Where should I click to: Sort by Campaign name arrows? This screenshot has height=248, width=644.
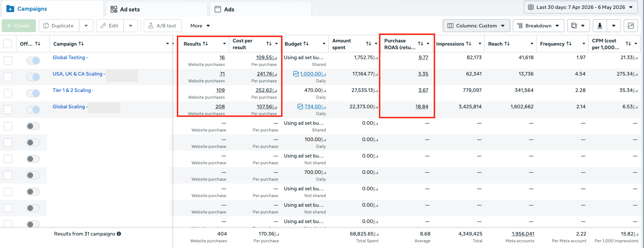[81, 43]
